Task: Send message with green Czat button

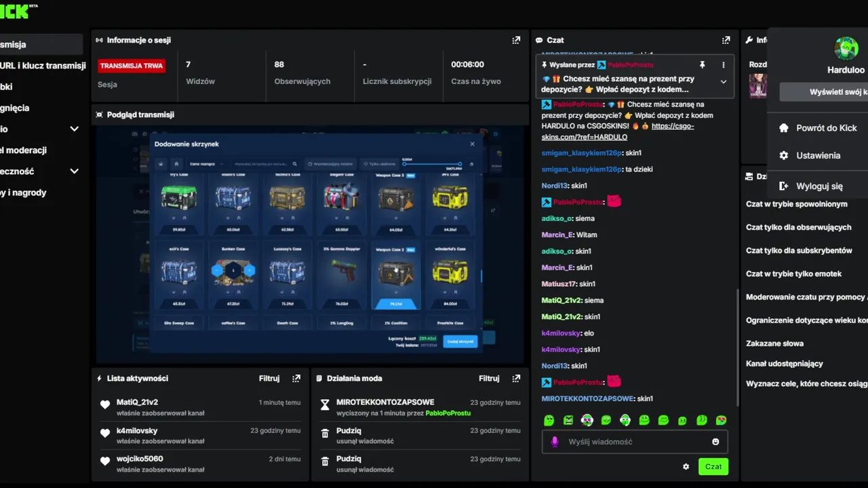Action: [713, 466]
